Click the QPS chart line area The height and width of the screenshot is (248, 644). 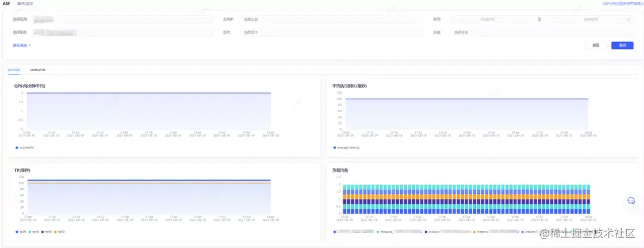[148, 111]
